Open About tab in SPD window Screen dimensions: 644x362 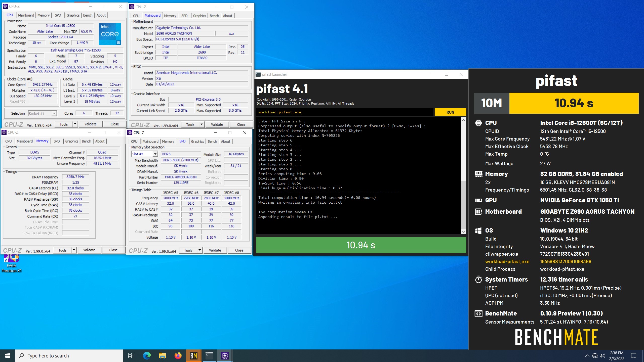click(226, 142)
